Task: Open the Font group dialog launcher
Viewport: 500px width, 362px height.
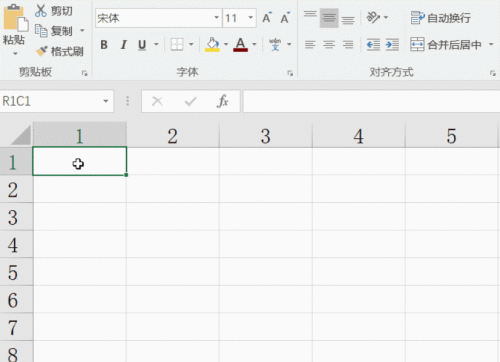Action: [x=290, y=73]
